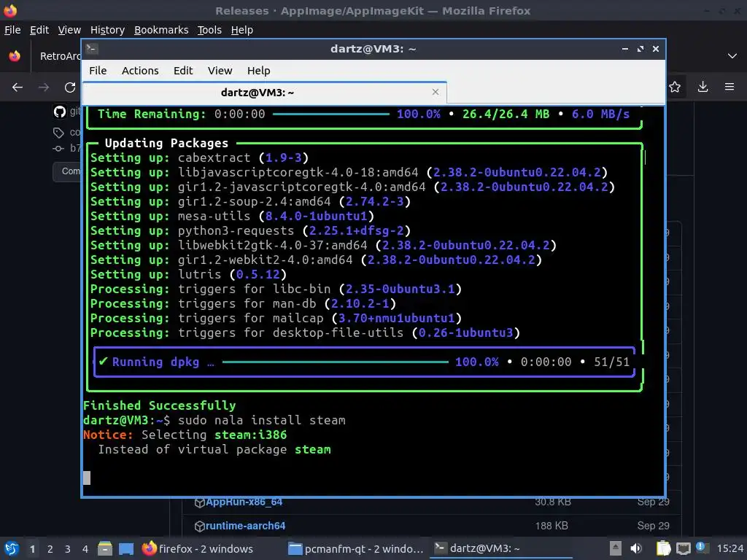Click the package icon beside AppRun-x86_64
The width and height of the screenshot is (747, 560).
(200, 502)
